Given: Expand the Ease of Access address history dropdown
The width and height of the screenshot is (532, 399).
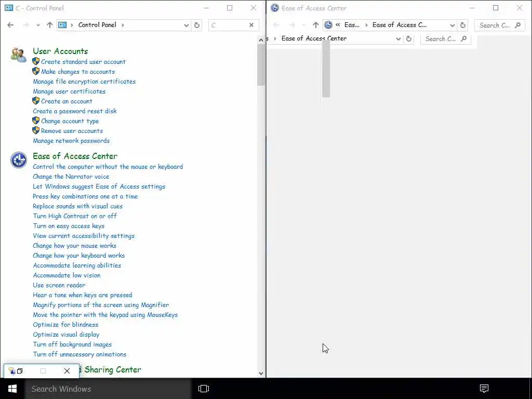Looking at the screenshot, I should (x=453, y=25).
